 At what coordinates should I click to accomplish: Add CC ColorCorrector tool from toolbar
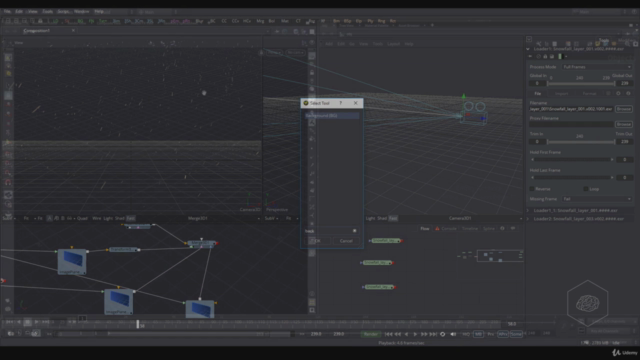coord(224,21)
